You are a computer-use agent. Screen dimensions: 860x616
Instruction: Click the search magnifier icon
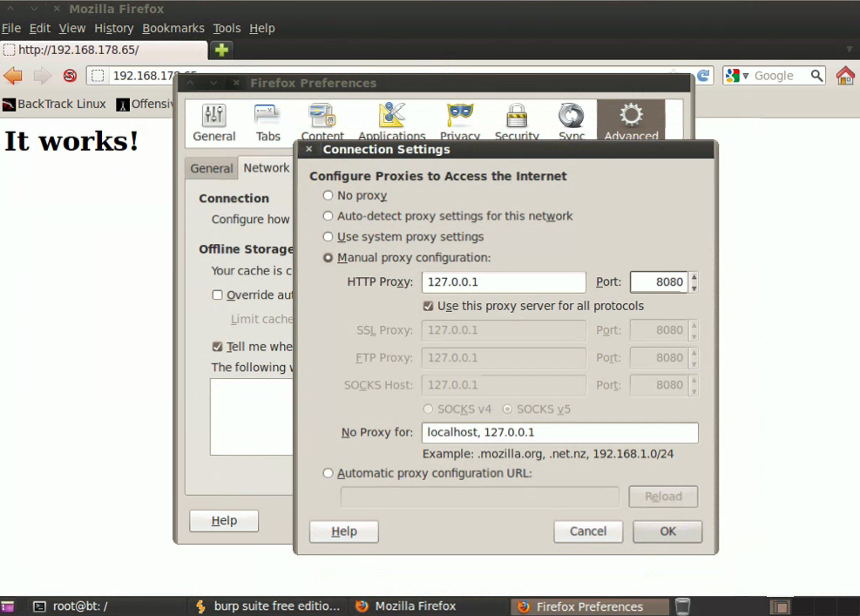816,76
